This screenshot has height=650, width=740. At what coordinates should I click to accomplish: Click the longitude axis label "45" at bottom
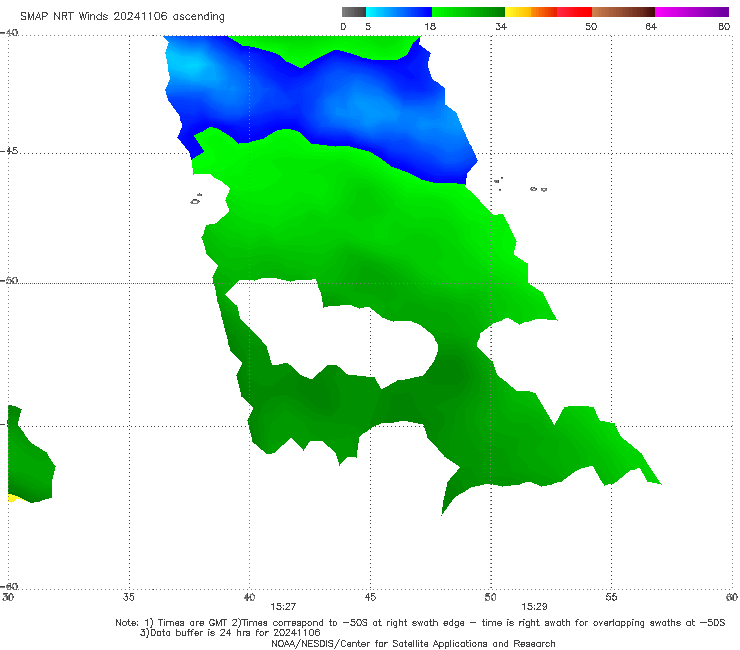[370, 597]
